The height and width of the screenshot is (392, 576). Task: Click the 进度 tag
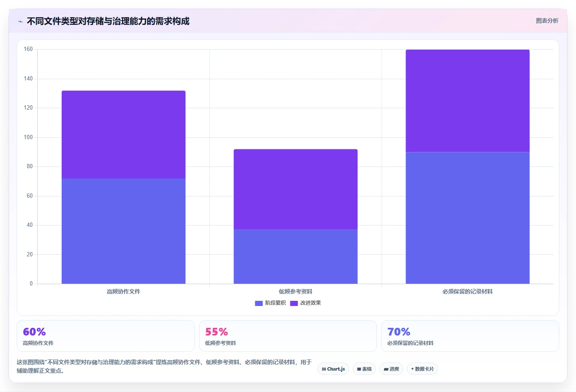click(391, 369)
